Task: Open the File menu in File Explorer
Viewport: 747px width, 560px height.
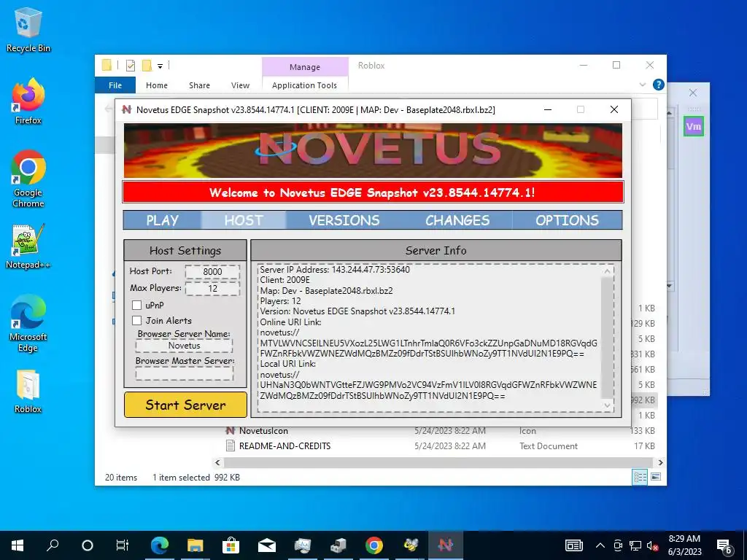Action: click(x=115, y=85)
